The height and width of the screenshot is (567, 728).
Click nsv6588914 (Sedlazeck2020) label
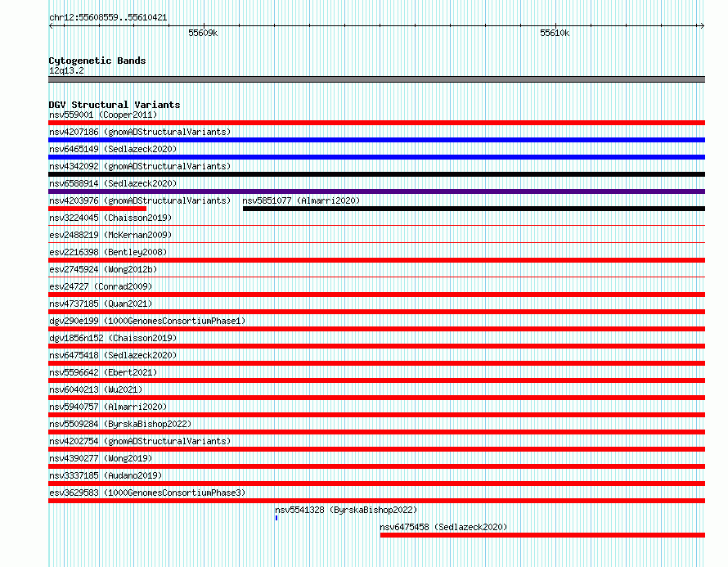[x=113, y=183]
